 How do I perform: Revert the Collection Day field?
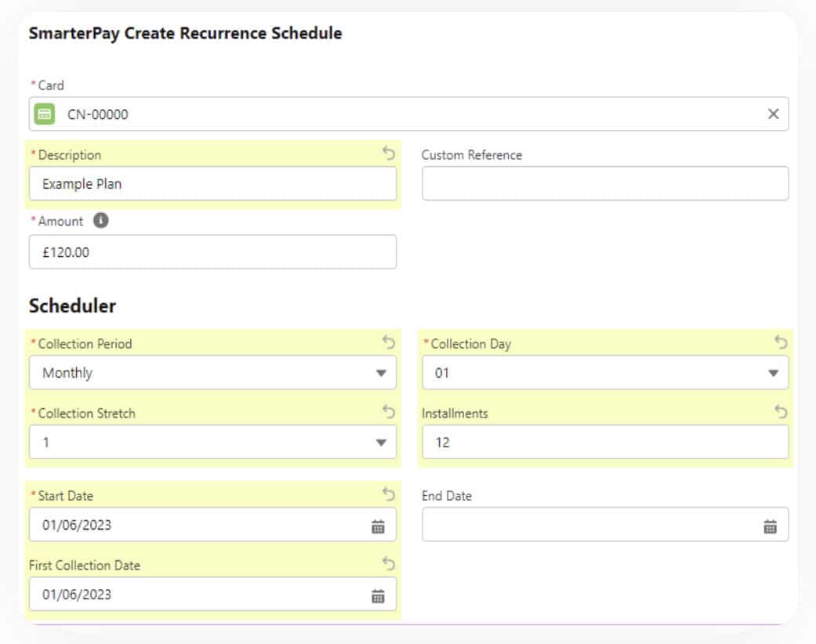[781, 342]
